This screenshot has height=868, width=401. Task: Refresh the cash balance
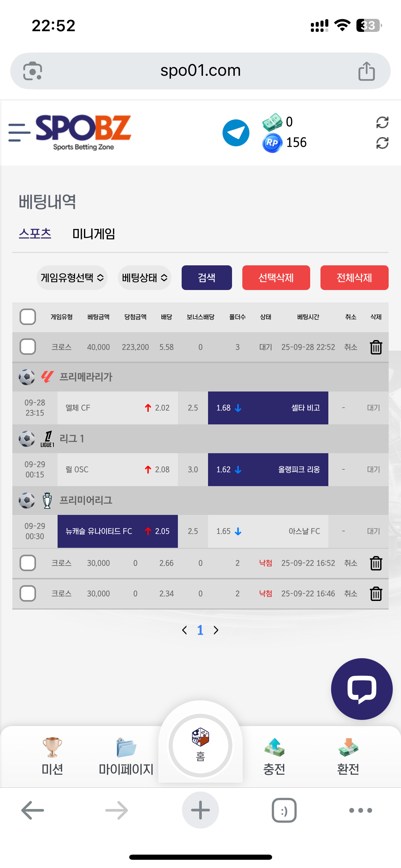point(382,122)
